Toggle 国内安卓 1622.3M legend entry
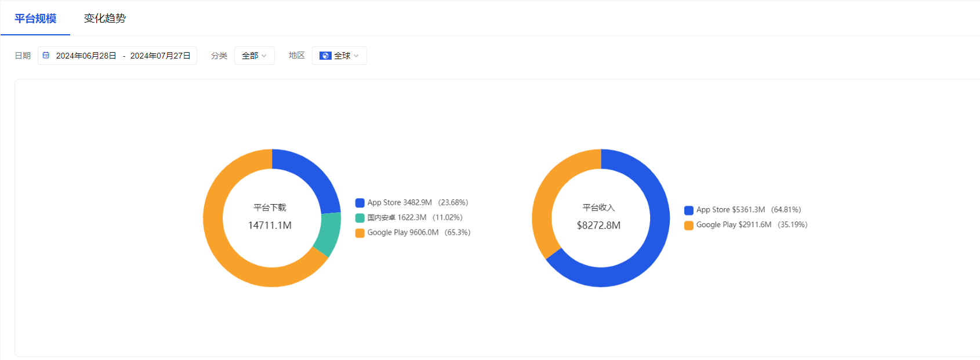Image resolution: width=980 pixels, height=360 pixels. (409, 218)
